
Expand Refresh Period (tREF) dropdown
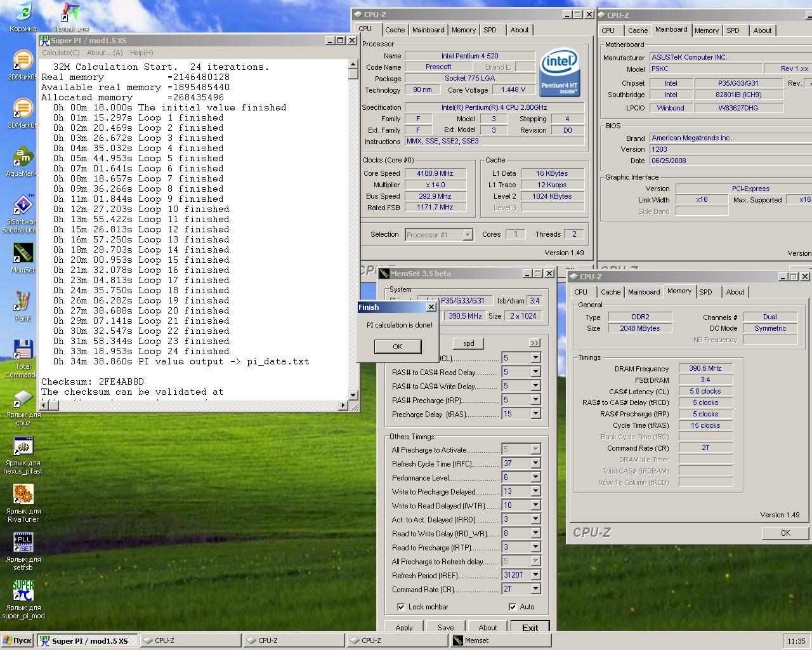tap(535, 575)
